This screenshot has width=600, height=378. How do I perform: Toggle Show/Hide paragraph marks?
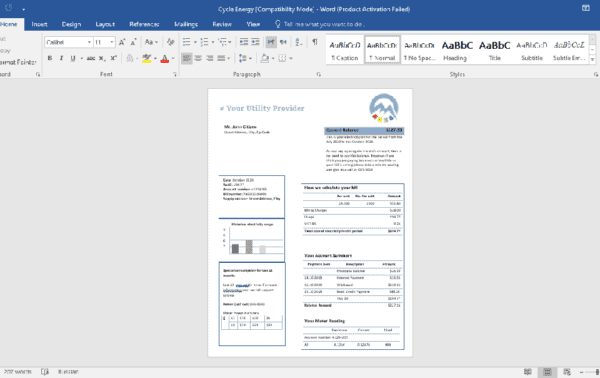[x=315, y=42]
